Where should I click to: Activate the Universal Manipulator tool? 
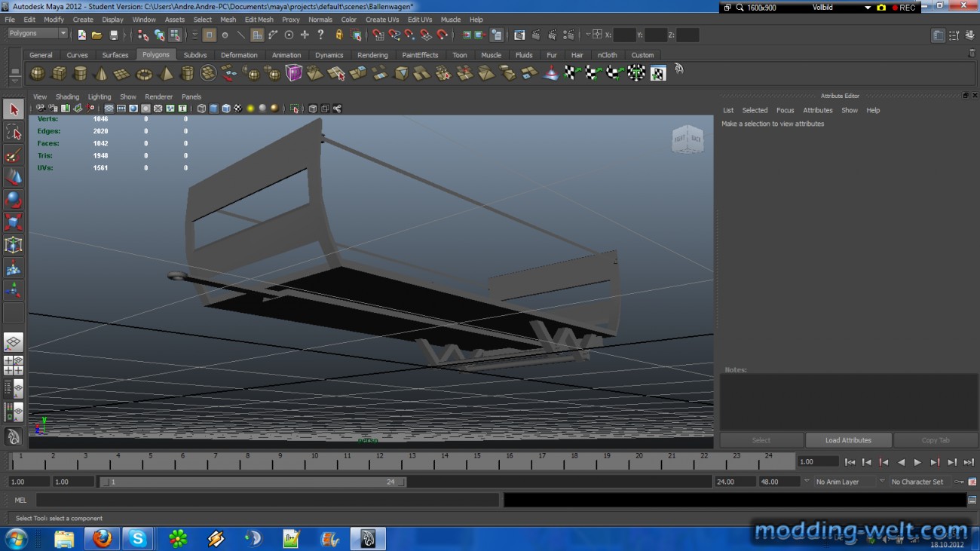point(14,245)
